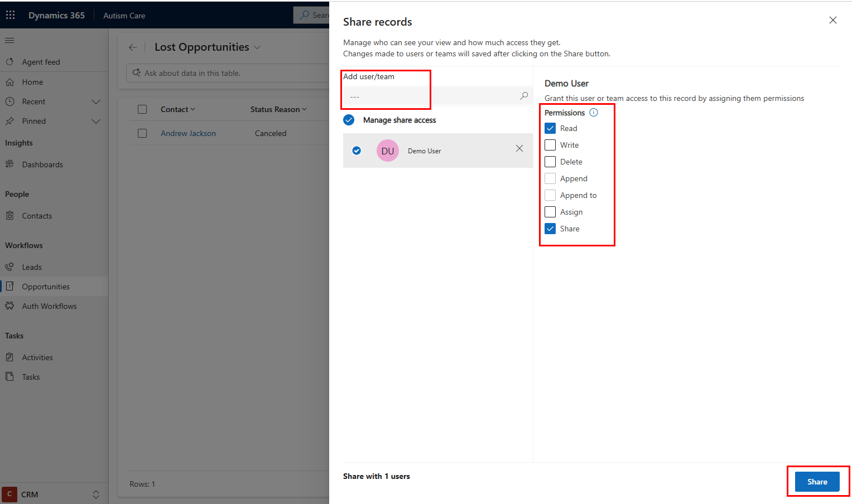Open the Dynamics 365 app launcher grid

coord(11,15)
